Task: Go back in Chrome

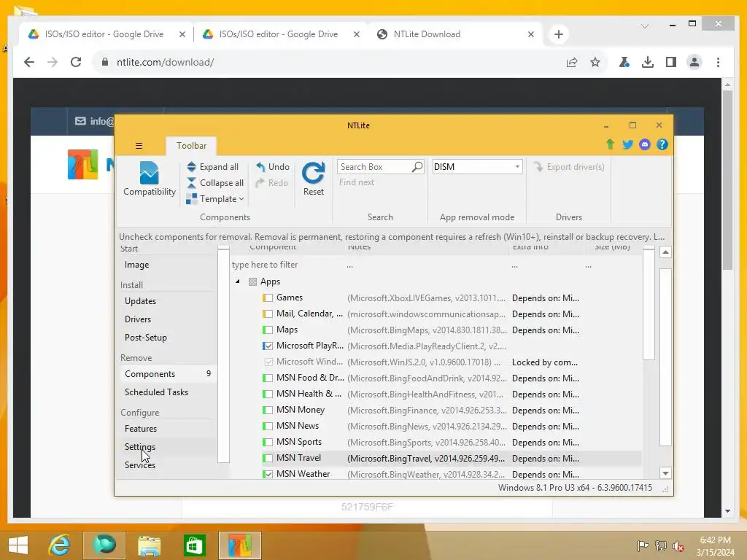Action: pyautogui.click(x=29, y=62)
